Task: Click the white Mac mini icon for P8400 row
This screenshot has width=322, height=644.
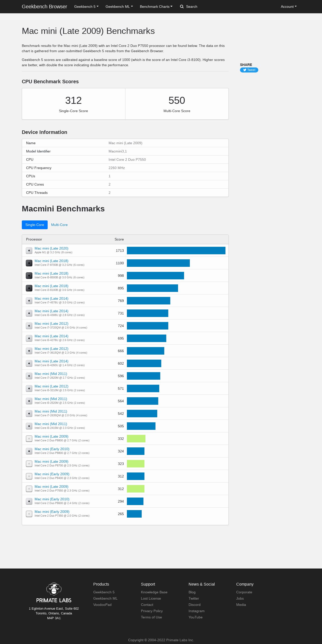Action: click(29, 476)
